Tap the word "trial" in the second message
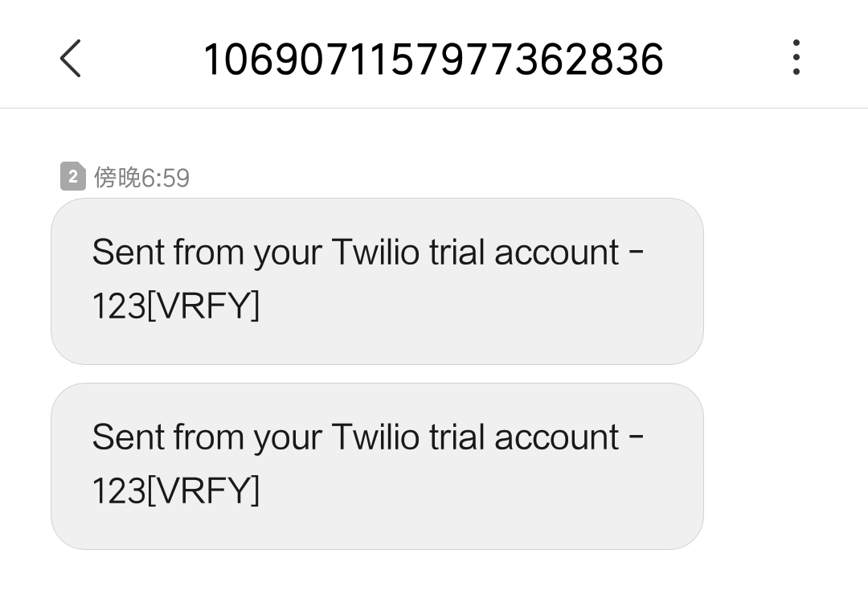The height and width of the screenshot is (599, 868). point(457,437)
